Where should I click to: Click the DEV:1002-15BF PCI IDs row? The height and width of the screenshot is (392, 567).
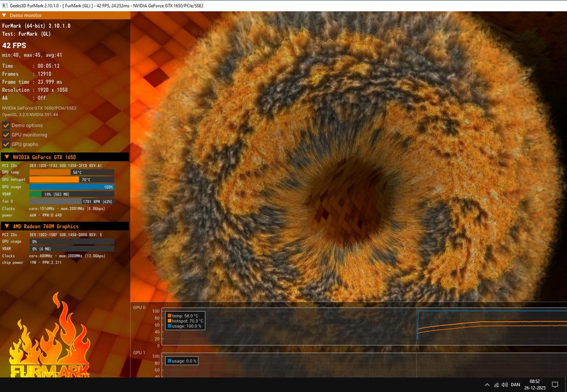(52, 234)
